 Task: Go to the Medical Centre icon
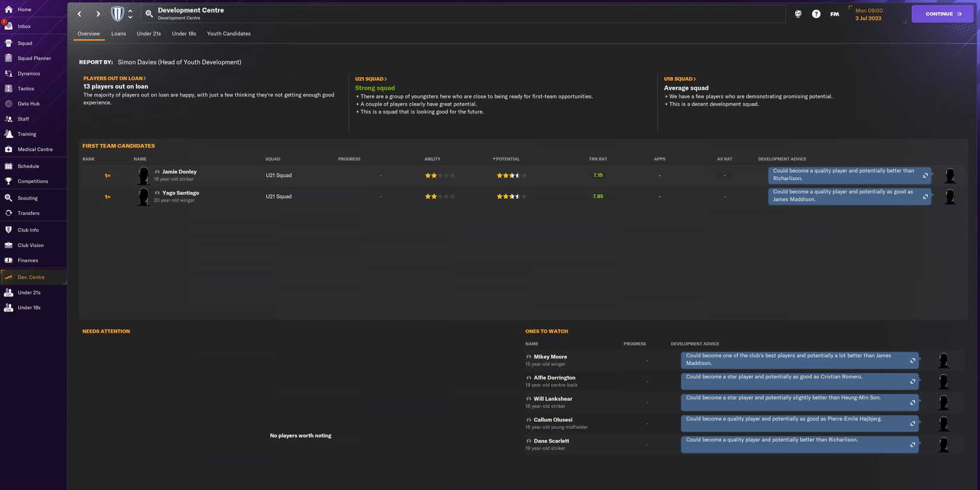click(x=9, y=150)
